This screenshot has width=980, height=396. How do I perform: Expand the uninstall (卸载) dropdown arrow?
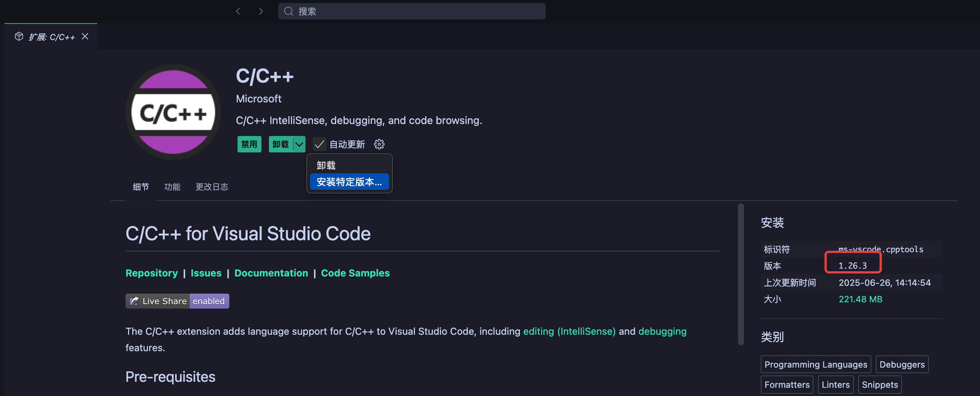tap(300, 144)
